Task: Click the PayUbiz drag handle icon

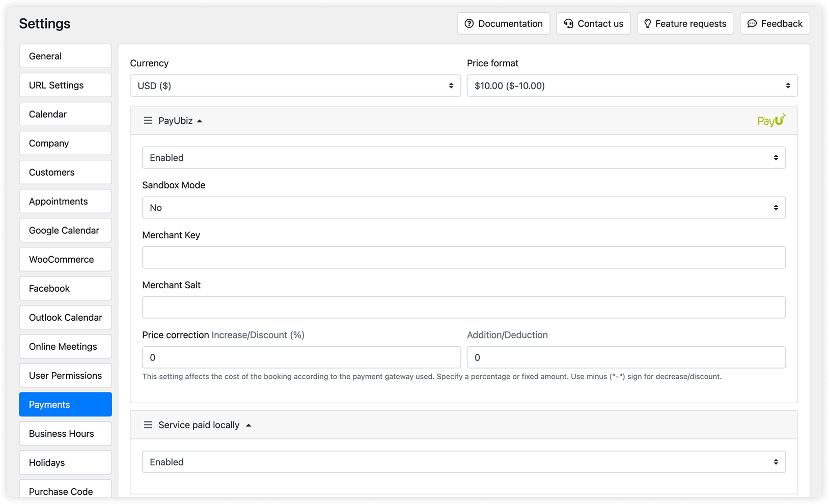Action: pos(148,121)
